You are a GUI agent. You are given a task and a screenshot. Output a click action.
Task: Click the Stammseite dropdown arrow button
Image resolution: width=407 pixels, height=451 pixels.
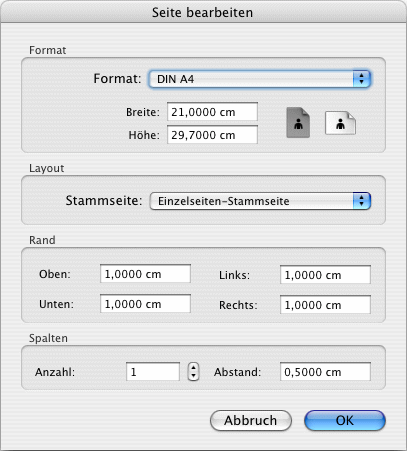362,201
